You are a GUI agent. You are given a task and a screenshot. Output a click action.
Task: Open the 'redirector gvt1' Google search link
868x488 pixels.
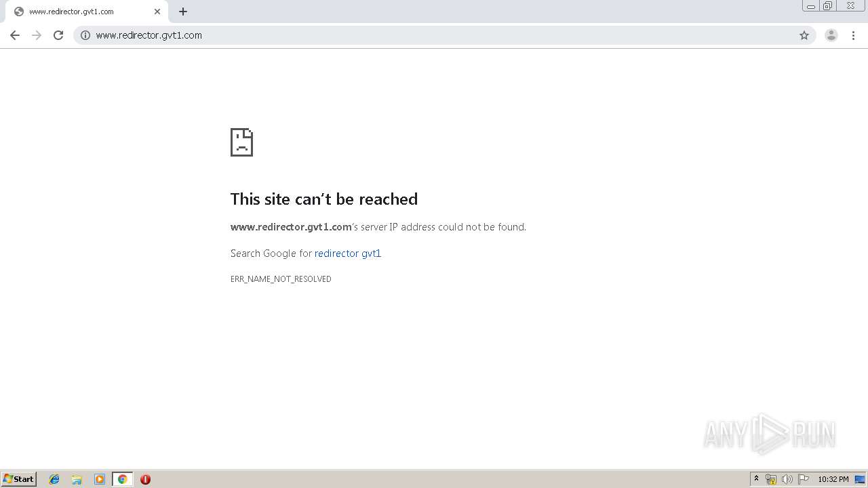[348, 253]
